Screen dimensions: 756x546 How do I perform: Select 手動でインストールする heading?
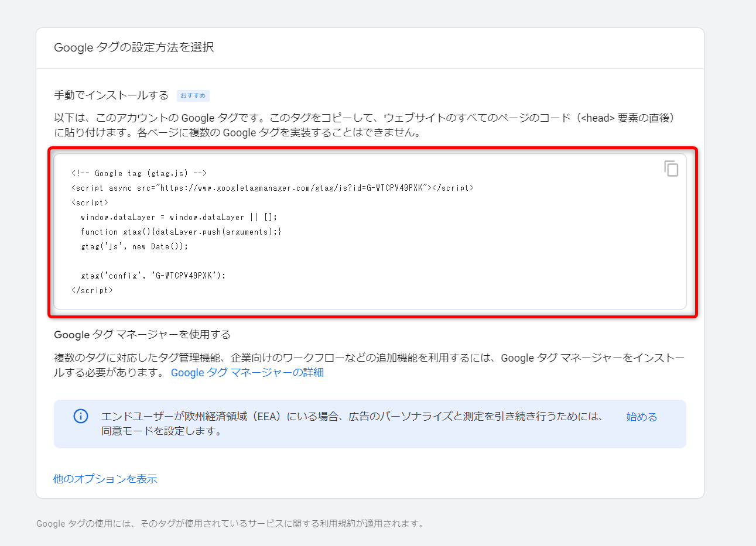tap(111, 95)
